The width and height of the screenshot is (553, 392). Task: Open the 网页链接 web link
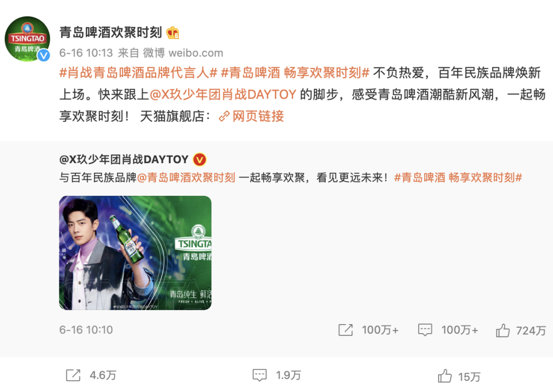251,116
